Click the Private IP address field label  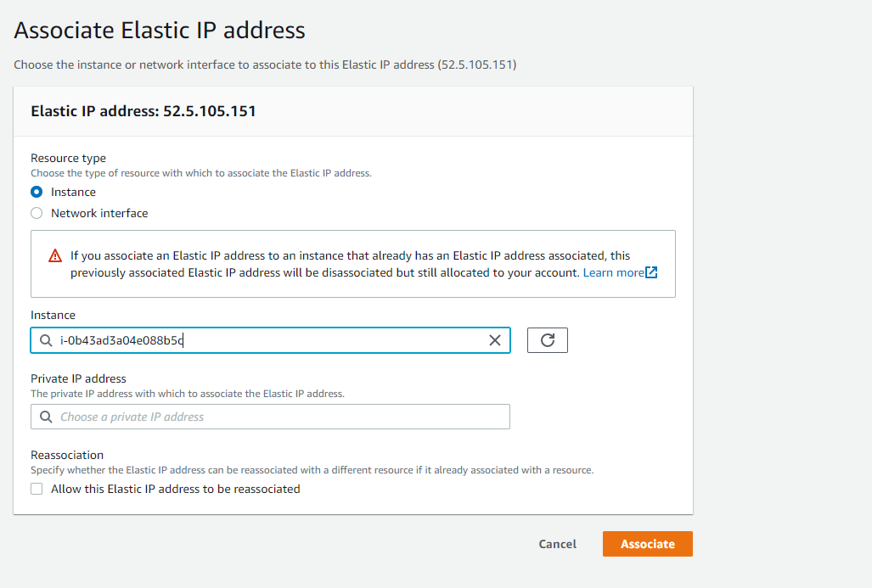point(78,378)
